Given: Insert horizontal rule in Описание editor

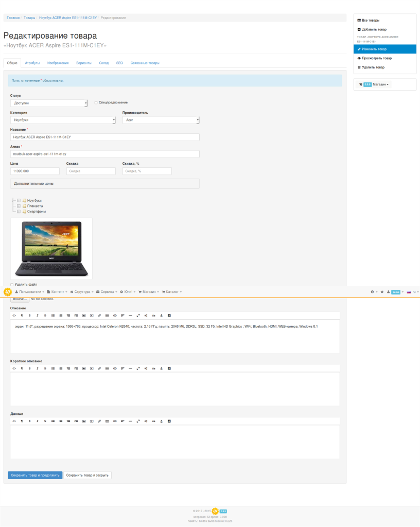Looking at the screenshot, I should coord(130,315).
